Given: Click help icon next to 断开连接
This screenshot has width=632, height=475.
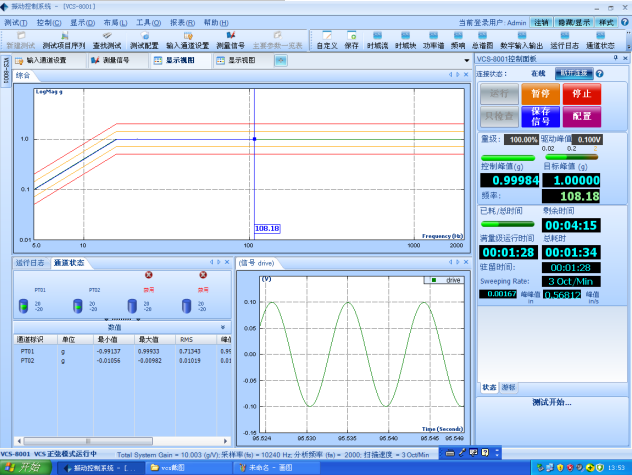Looking at the screenshot, I should (x=599, y=73).
